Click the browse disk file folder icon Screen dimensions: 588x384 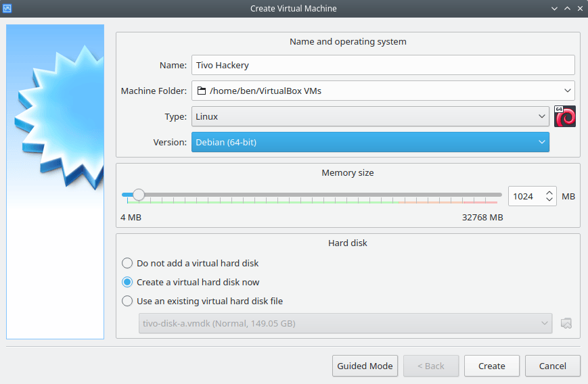coord(566,323)
